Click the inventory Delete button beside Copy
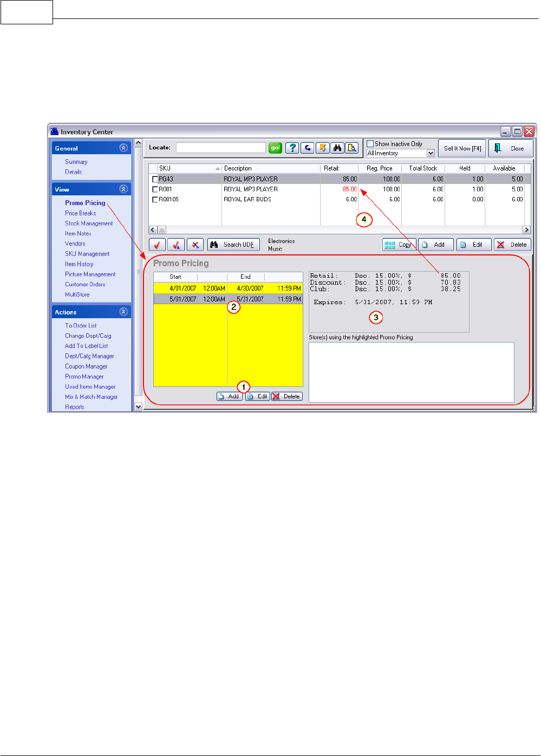 click(512, 245)
